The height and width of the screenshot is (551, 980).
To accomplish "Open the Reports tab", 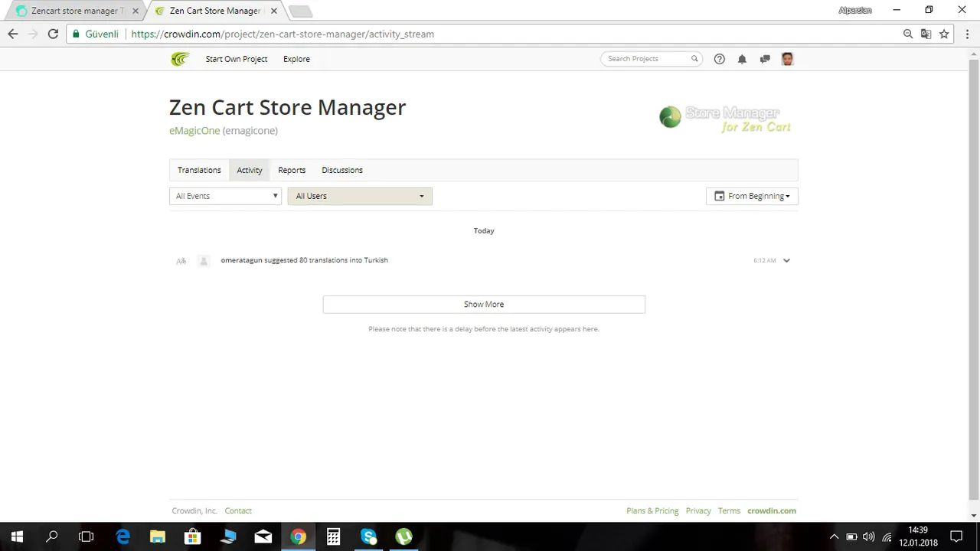I will (x=292, y=170).
